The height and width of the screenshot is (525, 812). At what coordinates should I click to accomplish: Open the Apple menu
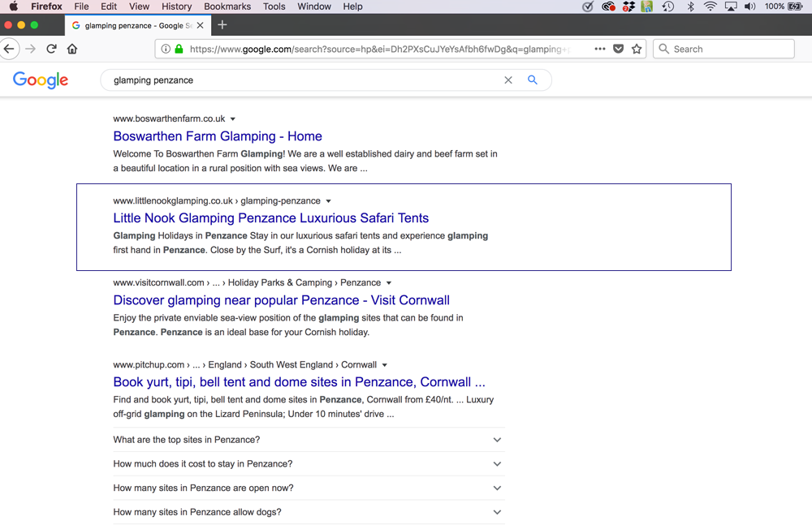coord(14,6)
